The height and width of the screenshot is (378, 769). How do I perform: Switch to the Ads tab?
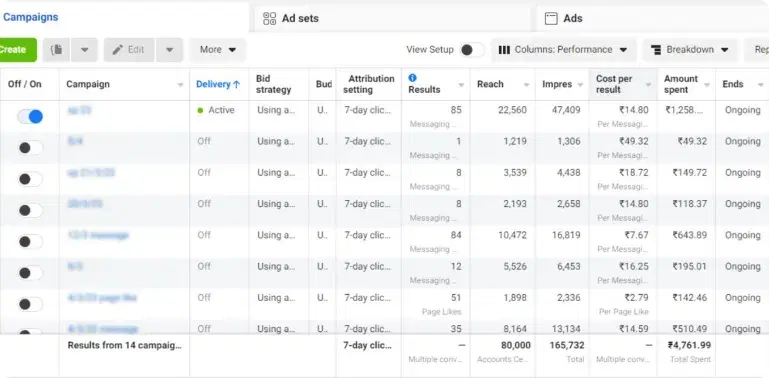pyautogui.click(x=652, y=19)
